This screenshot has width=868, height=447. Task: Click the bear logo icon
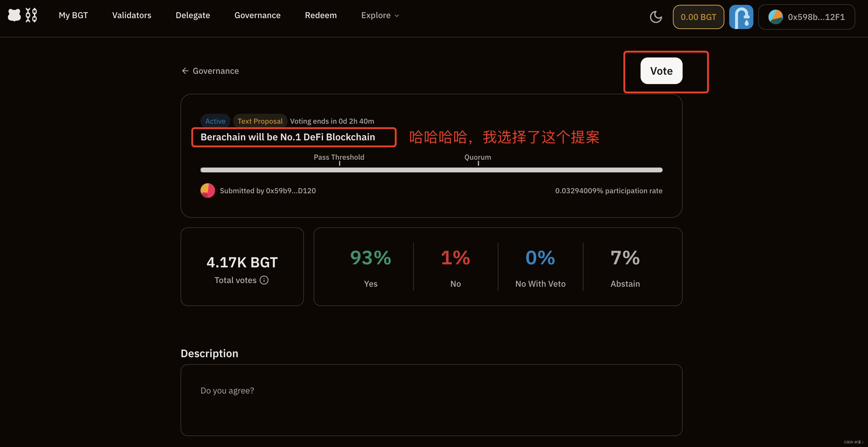[x=14, y=15]
